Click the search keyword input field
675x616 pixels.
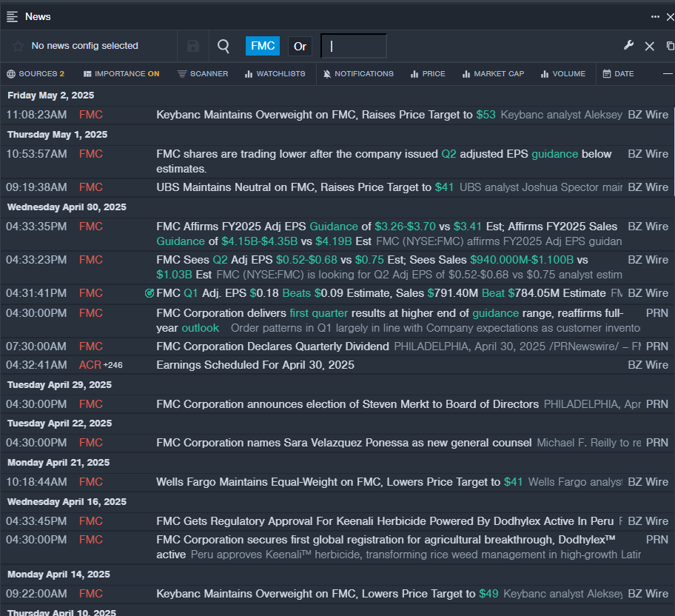pyautogui.click(x=354, y=46)
